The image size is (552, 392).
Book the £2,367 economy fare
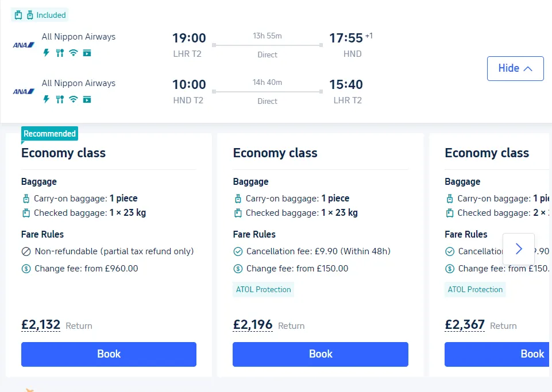(x=497, y=354)
